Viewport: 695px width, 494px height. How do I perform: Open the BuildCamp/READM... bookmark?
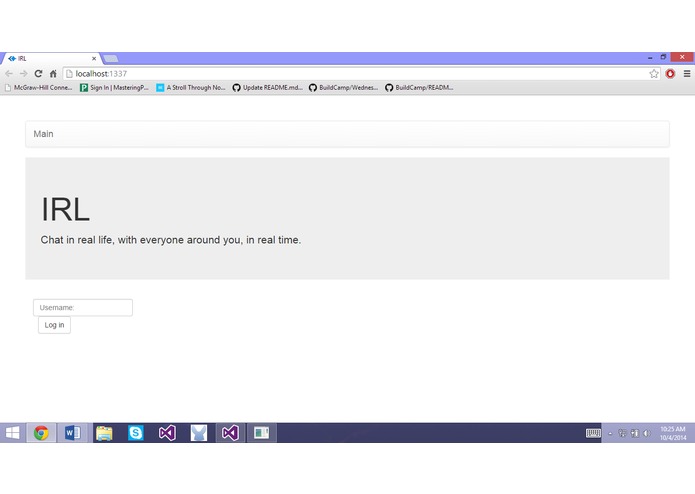tap(420, 88)
